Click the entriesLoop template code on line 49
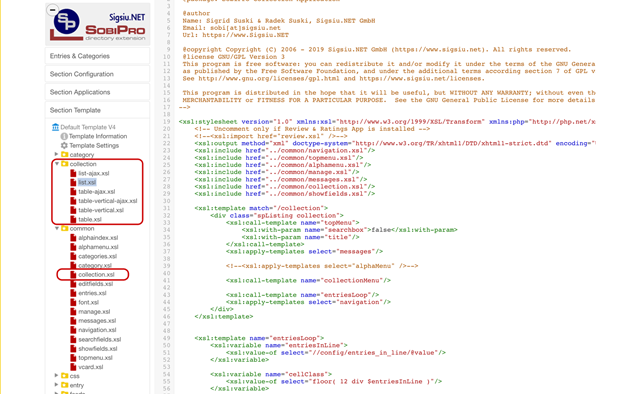Viewport: 636px width, 394px height. 259,338
